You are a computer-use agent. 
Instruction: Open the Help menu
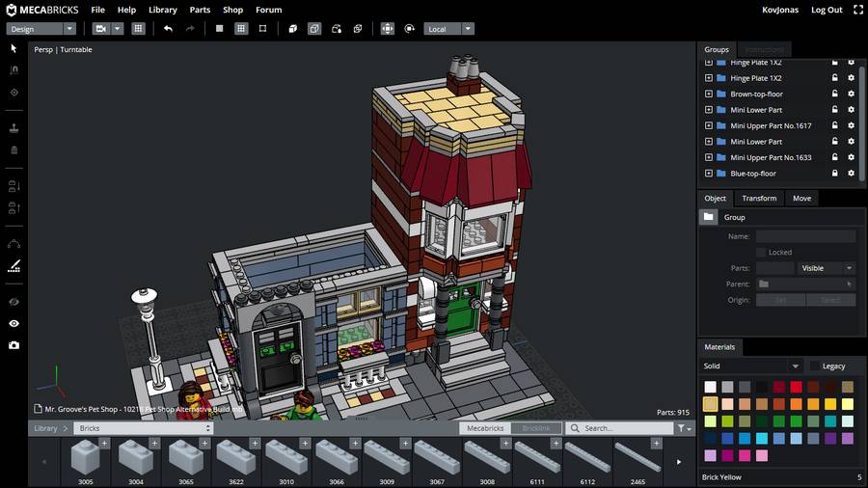126,10
